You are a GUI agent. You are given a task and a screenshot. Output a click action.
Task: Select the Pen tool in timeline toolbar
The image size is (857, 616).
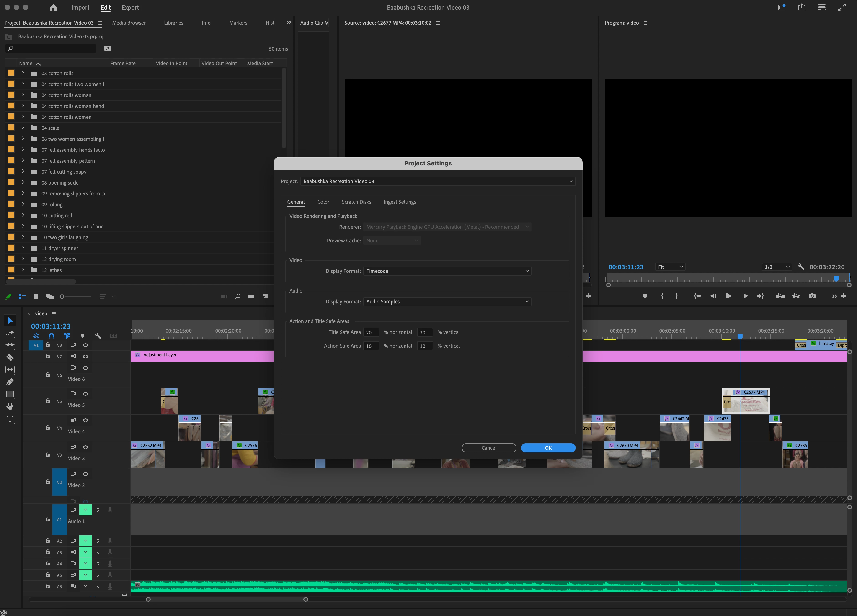tap(10, 382)
